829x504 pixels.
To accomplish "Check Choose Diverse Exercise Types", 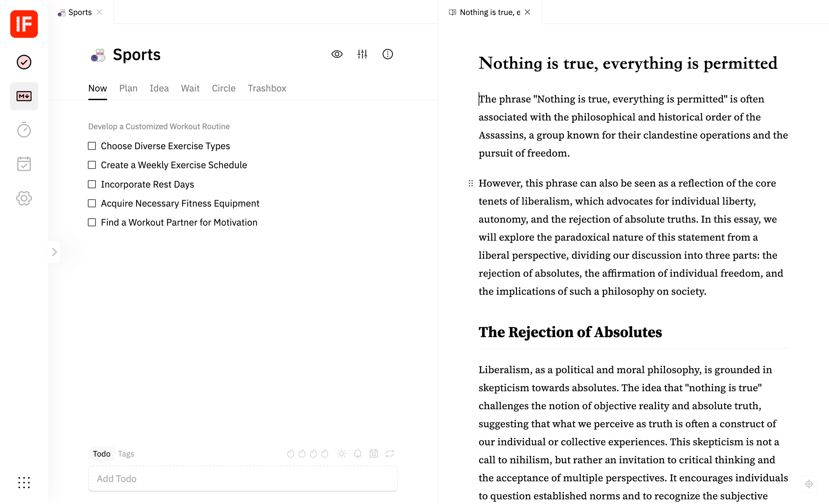I will pyautogui.click(x=92, y=146).
